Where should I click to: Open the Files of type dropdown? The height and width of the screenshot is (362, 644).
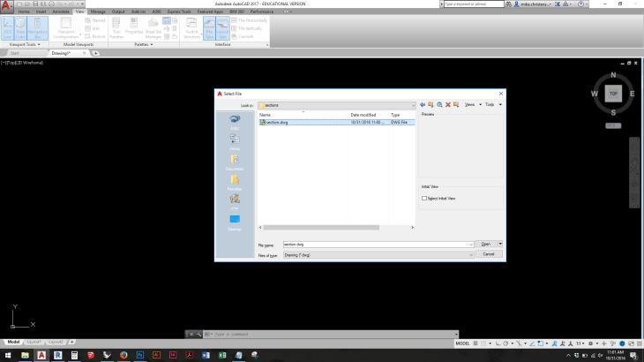pyautogui.click(x=472, y=254)
